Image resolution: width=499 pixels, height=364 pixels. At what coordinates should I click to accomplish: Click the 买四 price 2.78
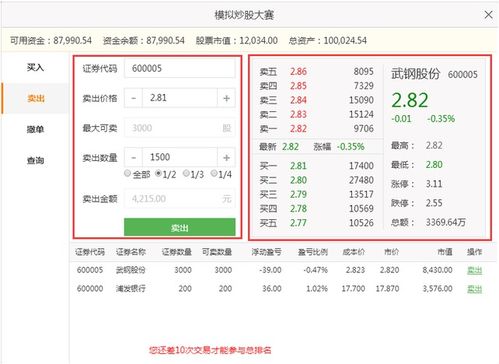298,209
